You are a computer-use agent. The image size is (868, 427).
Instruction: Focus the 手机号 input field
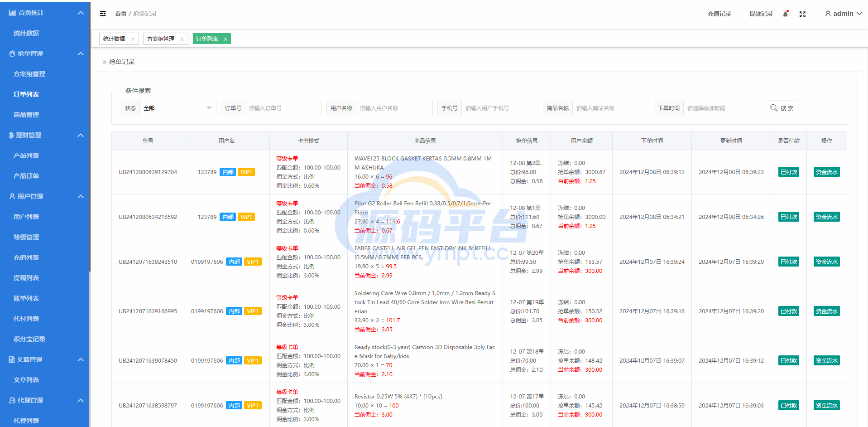499,108
